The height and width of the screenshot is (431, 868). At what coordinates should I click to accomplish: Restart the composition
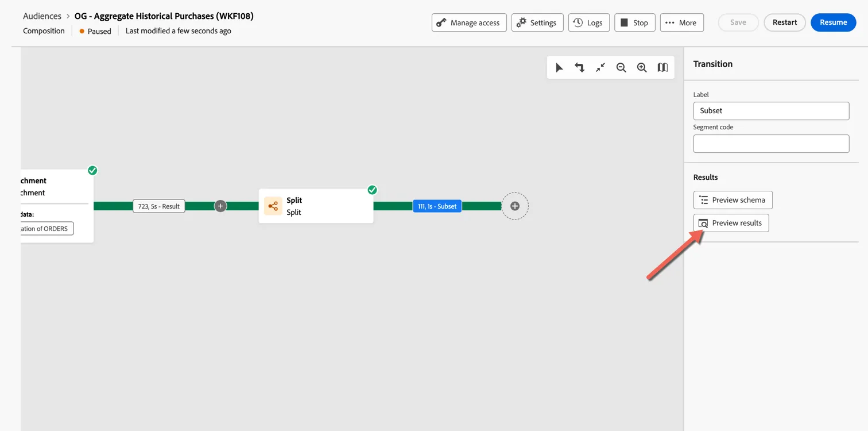coord(785,22)
